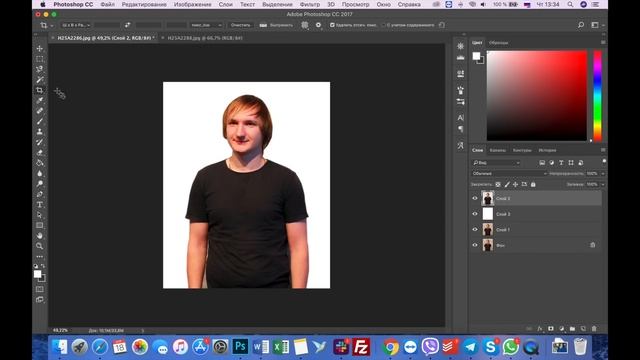This screenshot has width=640, height=360.
Task: Click the trash icon in Layers panel
Action: (x=594, y=329)
